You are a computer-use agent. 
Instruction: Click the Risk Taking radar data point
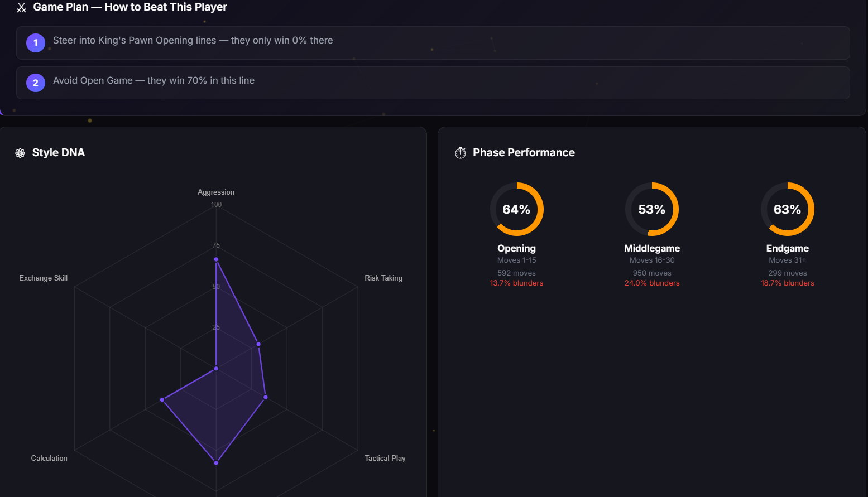pyautogui.click(x=258, y=344)
